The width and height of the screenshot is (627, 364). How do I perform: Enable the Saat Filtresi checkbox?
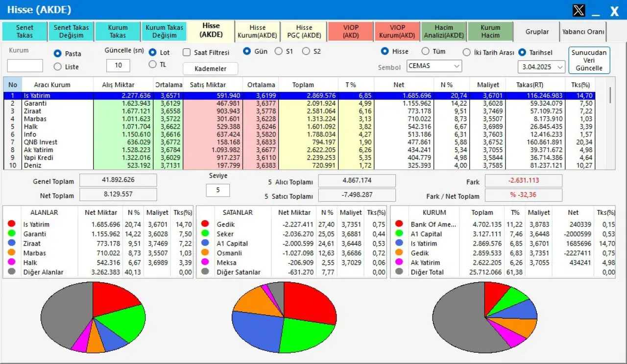coord(187,52)
